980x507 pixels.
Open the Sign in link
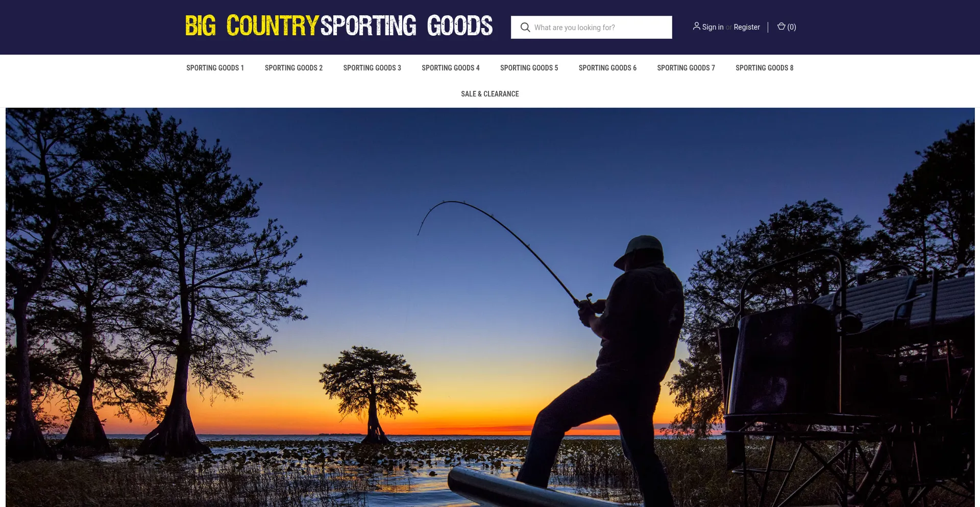pos(713,27)
